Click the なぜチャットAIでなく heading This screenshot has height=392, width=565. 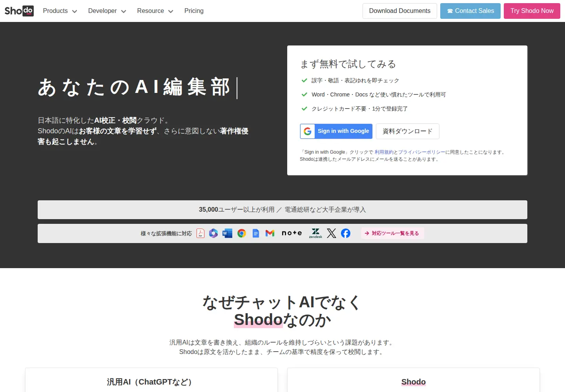pyautogui.click(x=282, y=302)
